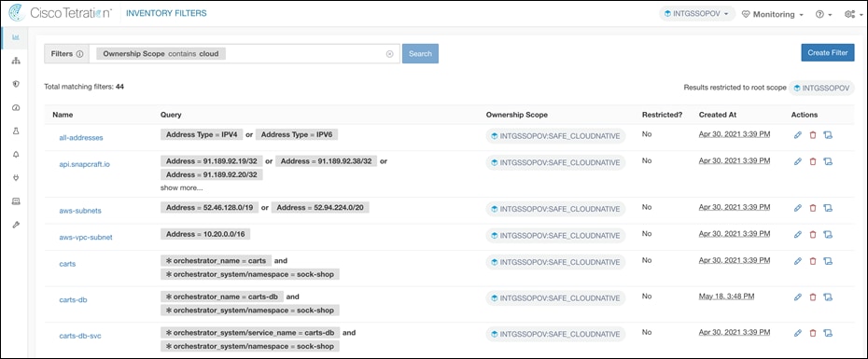The image size is (868, 359).
Task: Click the Create Filter button
Action: 828,52
